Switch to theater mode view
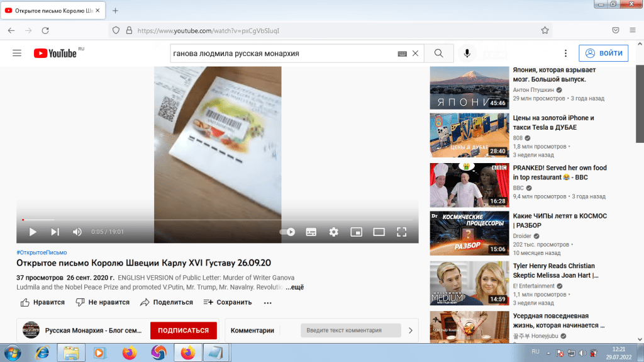Viewport: 644px width, 362px height. pyautogui.click(x=379, y=232)
